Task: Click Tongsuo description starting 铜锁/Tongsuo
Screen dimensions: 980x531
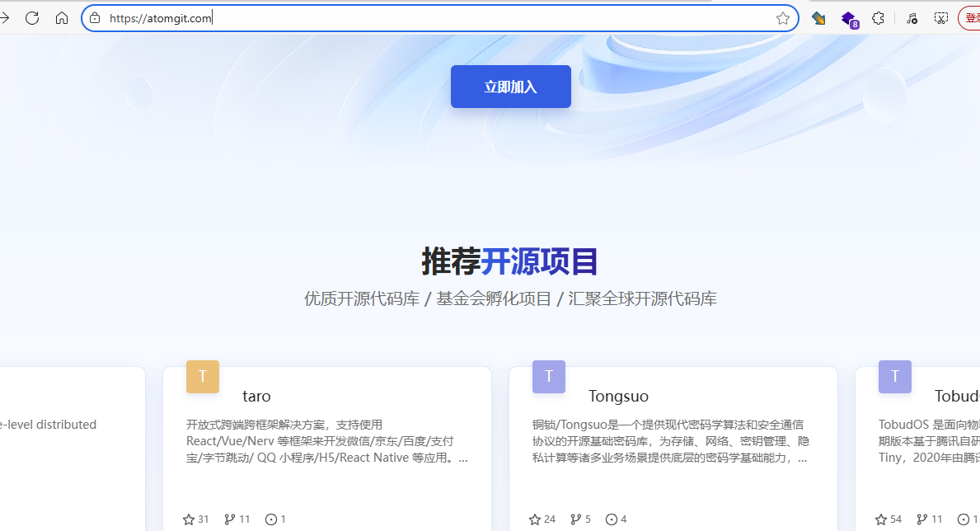Action: [x=671, y=441]
